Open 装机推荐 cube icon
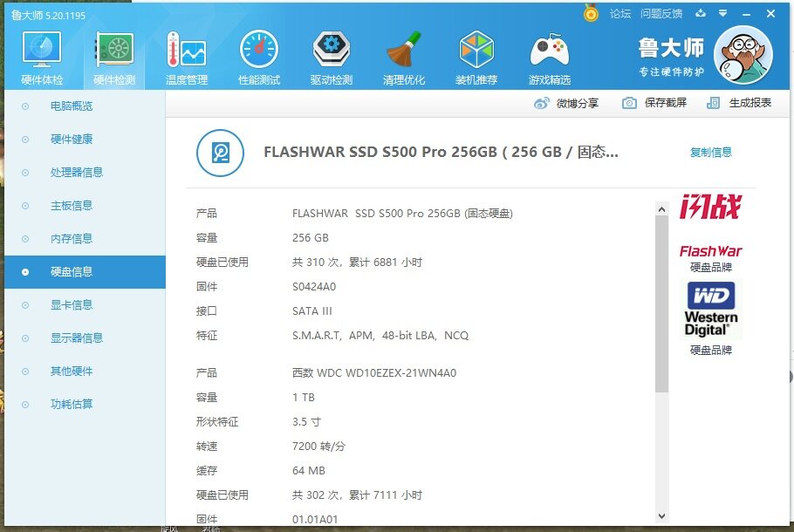Screen dimensions: 794x532 tap(476, 58)
